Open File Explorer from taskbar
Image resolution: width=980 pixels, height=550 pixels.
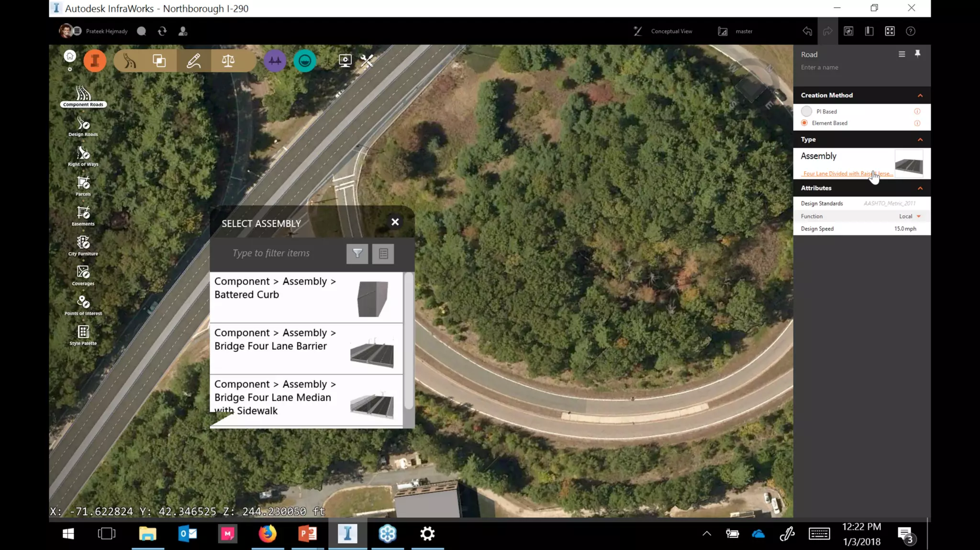pyautogui.click(x=147, y=534)
